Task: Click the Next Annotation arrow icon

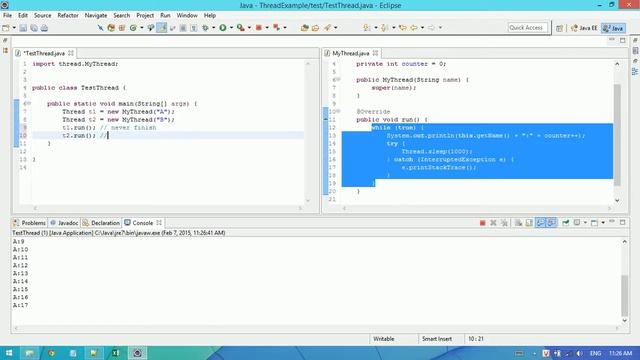Action: 367,28
